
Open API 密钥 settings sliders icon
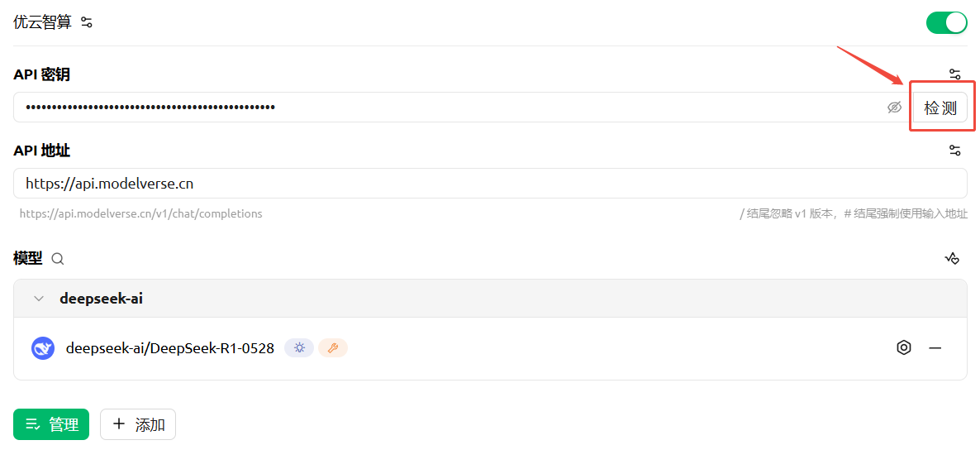pos(954,74)
